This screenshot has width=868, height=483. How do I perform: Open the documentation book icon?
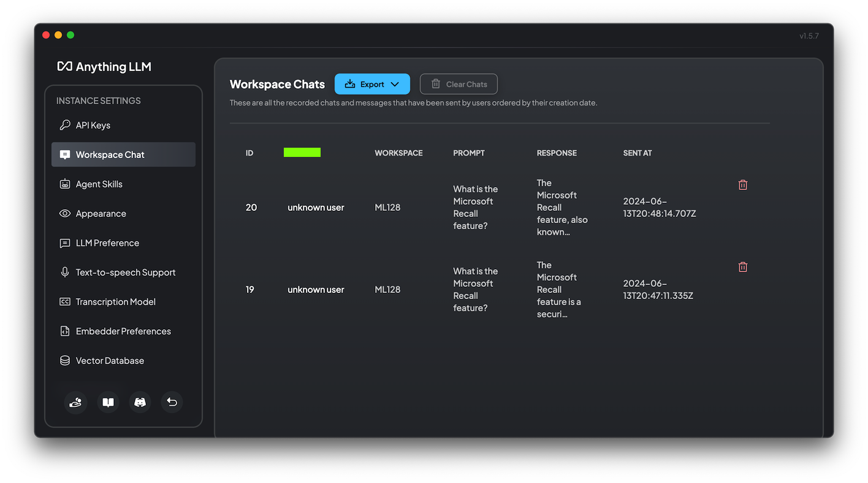108,402
